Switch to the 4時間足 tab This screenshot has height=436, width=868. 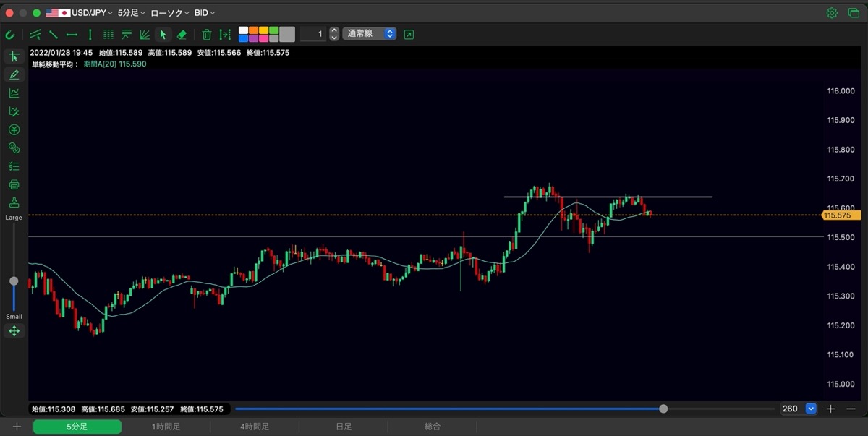tap(255, 427)
